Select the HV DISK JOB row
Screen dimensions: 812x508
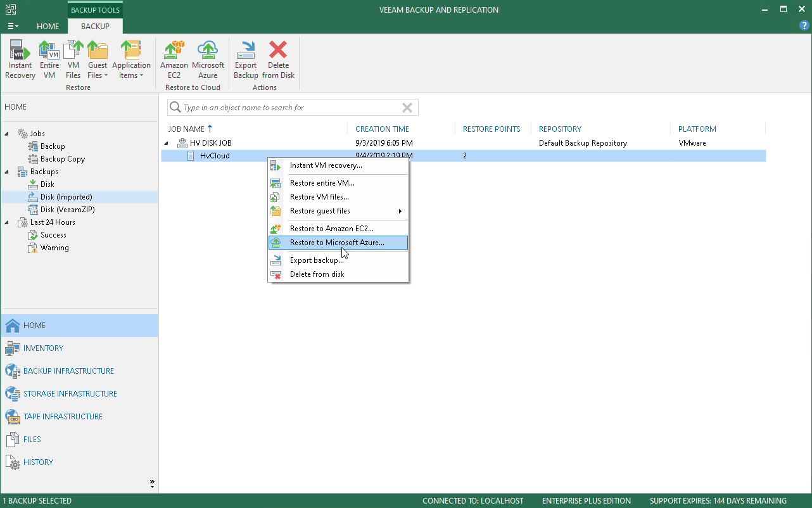(x=464, y=143)
